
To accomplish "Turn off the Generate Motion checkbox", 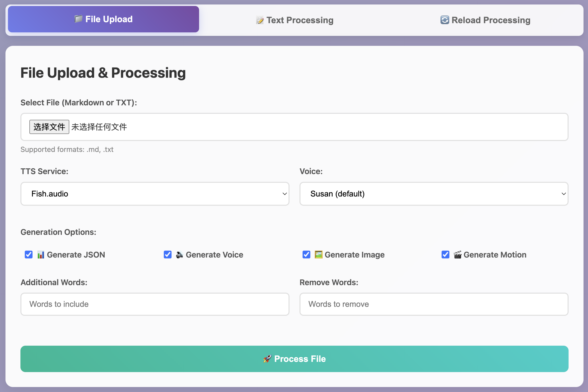I will [x=445, y=255].
